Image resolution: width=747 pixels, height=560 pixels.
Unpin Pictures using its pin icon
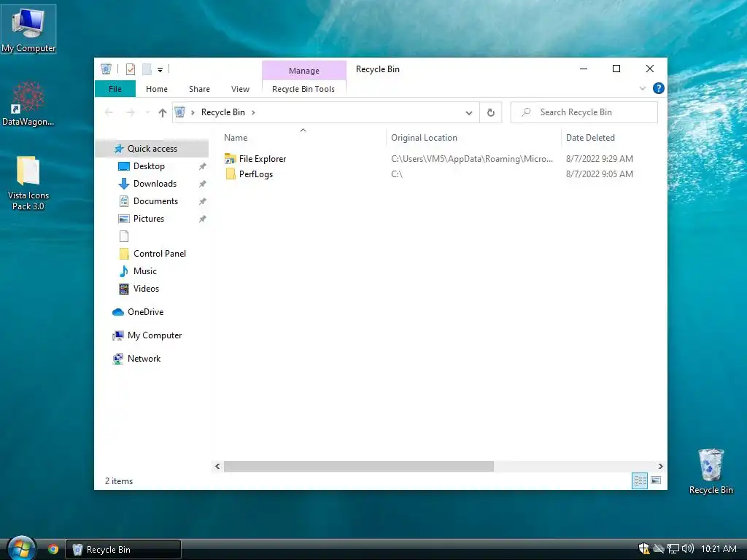click(x=203, y=219)
